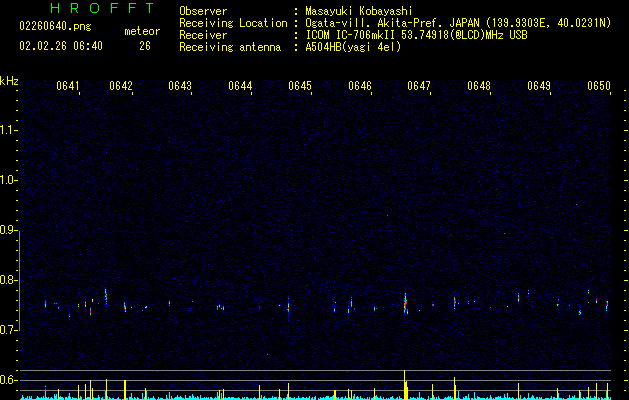Click the ICOM IC-706mkII receiver text
629x400 pixels.
point(416,35)
